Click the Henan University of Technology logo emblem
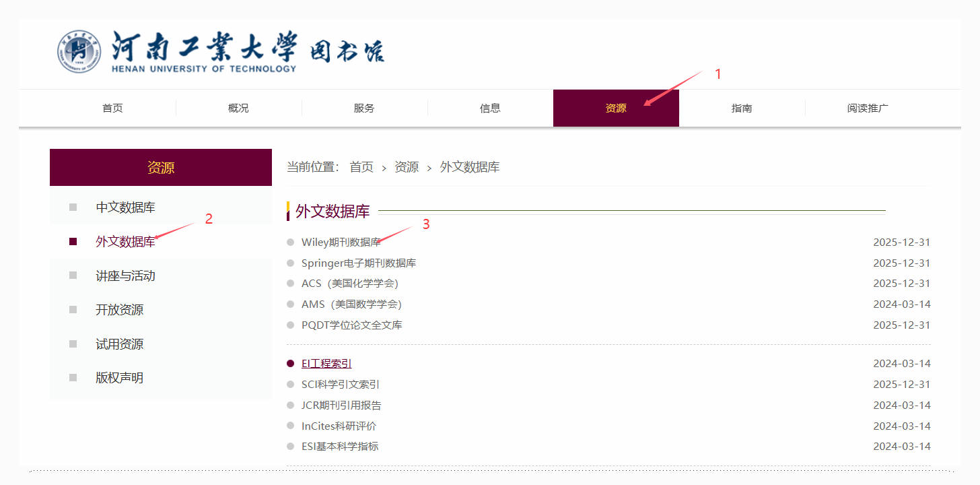Image resolution: width=980 pixels, height=485 pixels. pos(79,52)
